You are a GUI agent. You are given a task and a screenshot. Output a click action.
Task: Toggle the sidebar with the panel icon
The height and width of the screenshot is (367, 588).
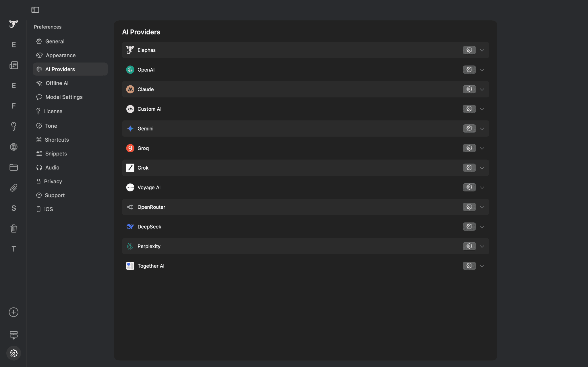[x=35, y=9]
